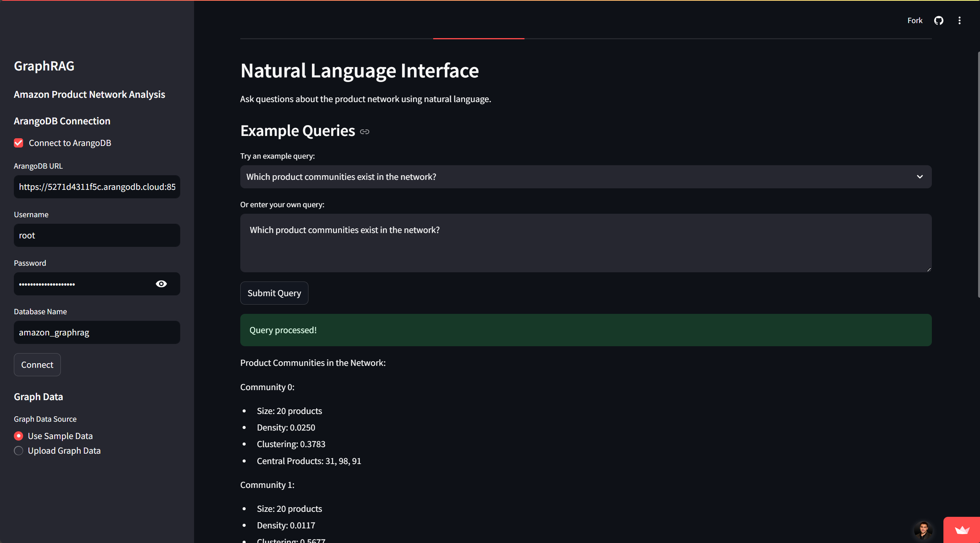Click the custom query text area

pos(585,243)
